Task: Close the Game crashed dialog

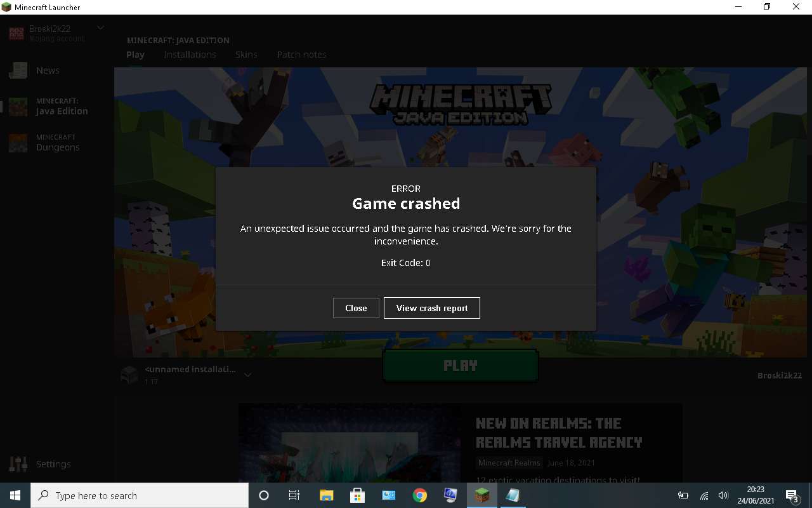Action: pos(356,308)
